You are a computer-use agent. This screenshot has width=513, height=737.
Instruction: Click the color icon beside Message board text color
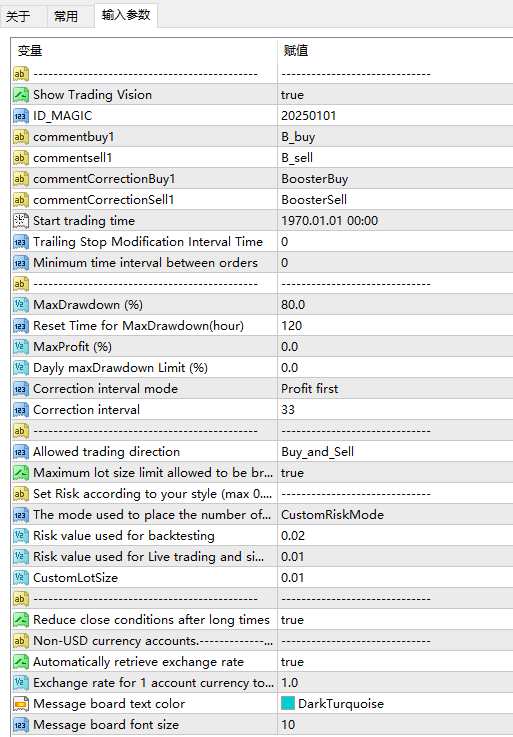pyautogui.click(x=21, y=704)
